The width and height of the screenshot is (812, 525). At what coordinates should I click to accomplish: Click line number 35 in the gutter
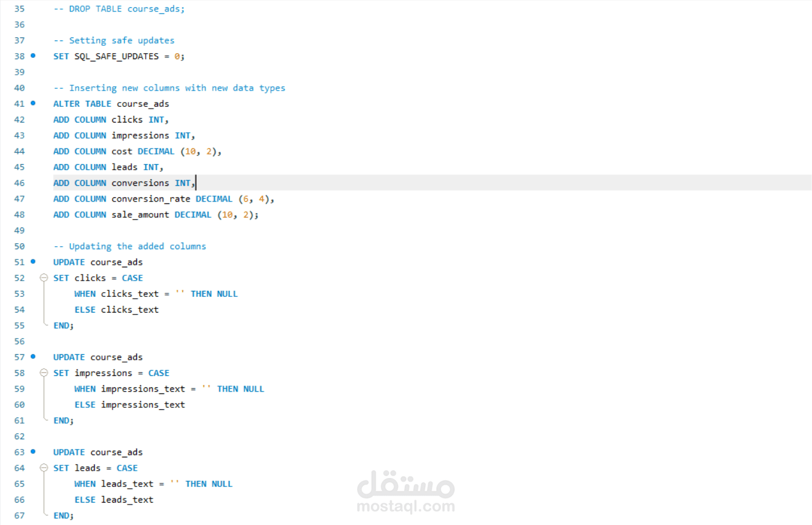19,9
